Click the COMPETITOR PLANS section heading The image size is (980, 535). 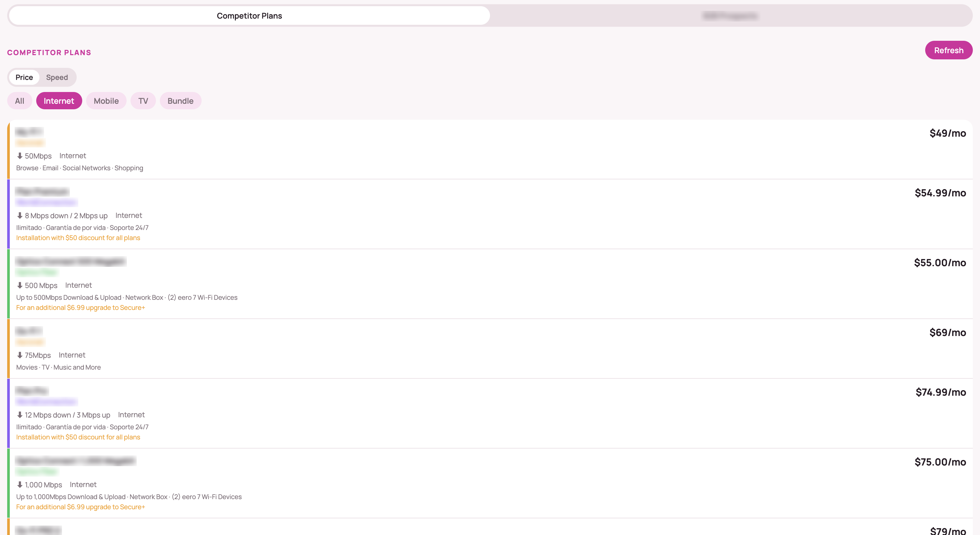click(x=49, y=53)
